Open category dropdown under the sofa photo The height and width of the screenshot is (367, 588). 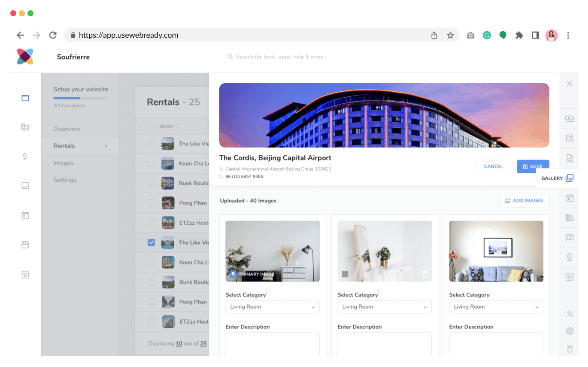pyautogui.click(x=496, y=307)
